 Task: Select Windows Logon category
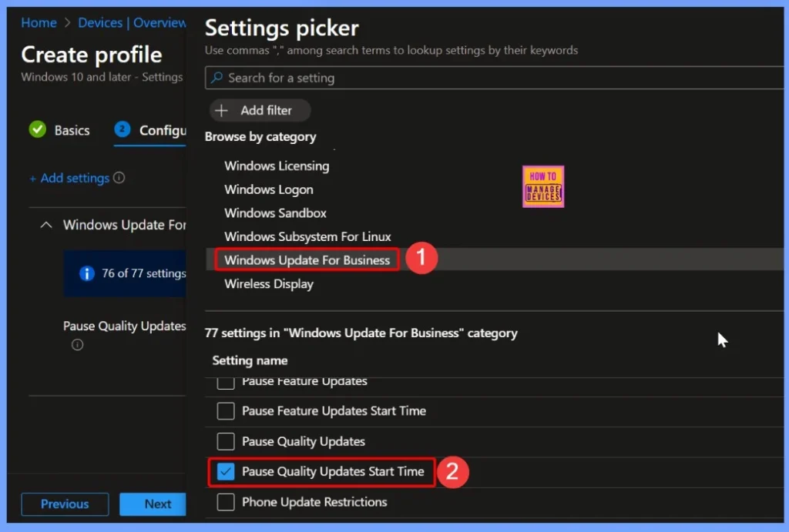click(269, 189)
